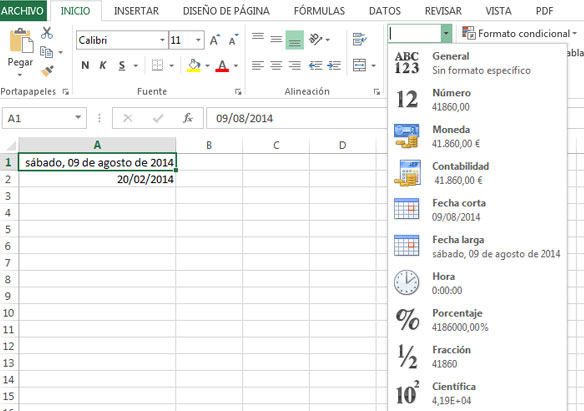Click the text orientation icon

click(315, 39)
